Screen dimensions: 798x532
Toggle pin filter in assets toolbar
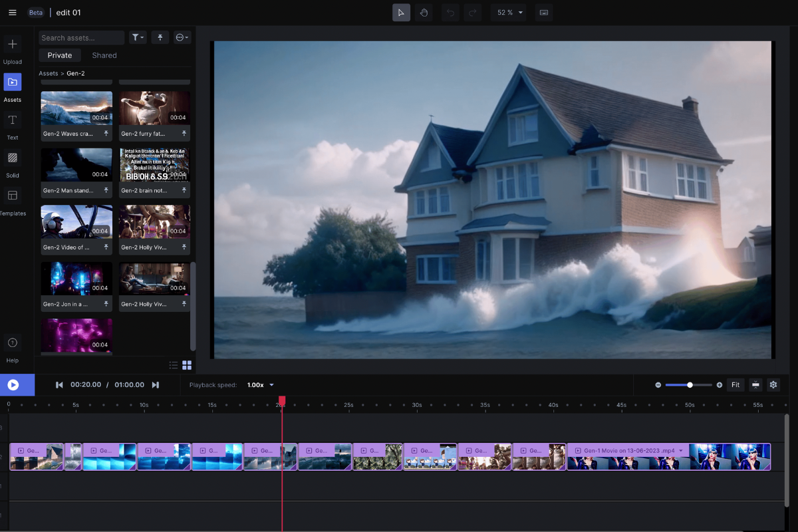160,38
